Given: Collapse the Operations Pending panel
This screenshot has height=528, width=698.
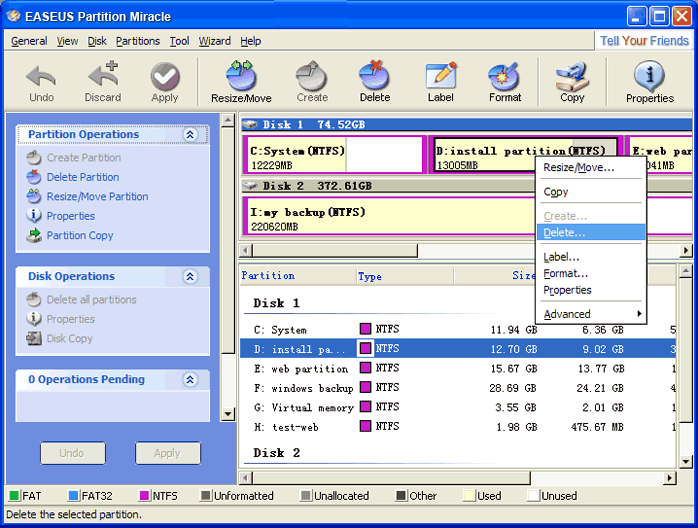Looking at the screenshot, I should coord(190,380).
